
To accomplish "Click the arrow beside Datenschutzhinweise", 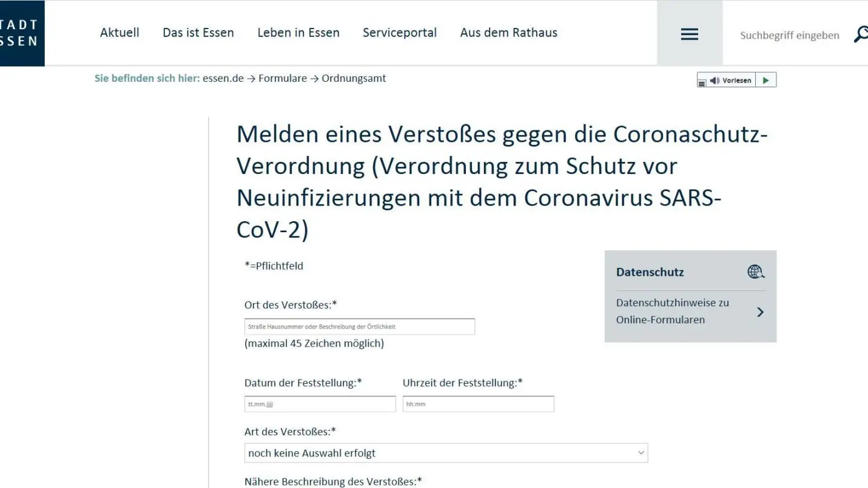I will point(760,312).
